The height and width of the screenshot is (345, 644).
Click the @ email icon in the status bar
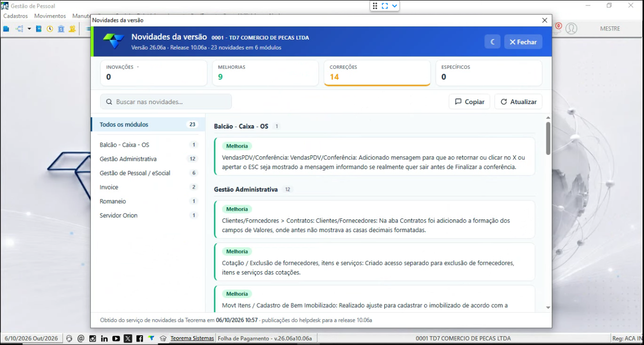pos(81,338)
